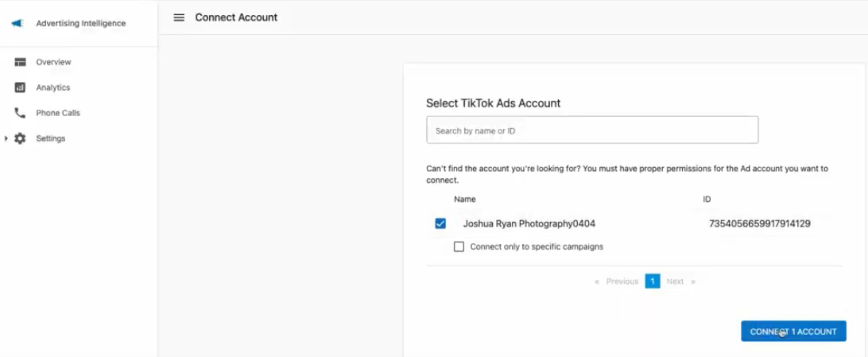Expand the Settings arrow in sidebar
The width and height of the screenshot is (868, 357).
[x=6, y=138]
